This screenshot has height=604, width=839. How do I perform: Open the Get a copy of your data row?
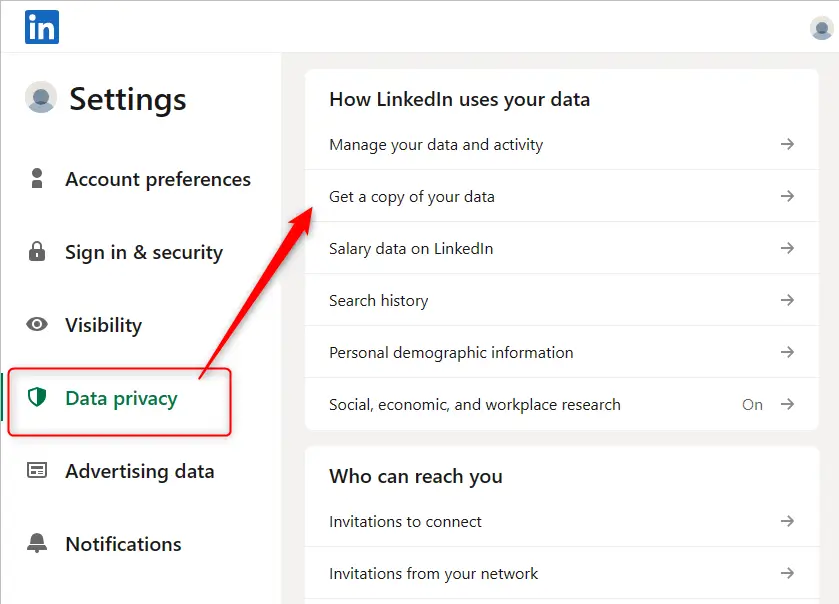click(x=411, y=196)
